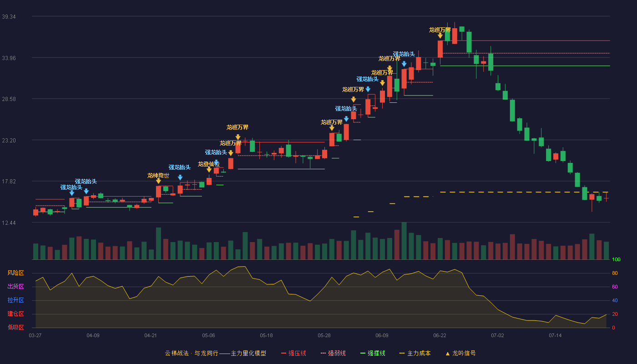Toggle the 云梯战法 主力量化模型 legend entry
This screenshot has height=364, width=637.
click(x=215, y=353)
